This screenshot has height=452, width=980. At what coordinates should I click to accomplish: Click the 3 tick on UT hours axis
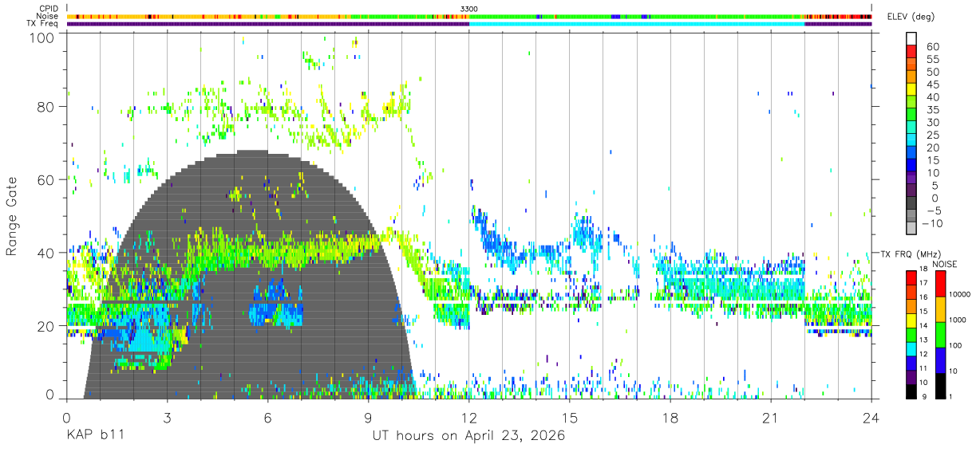coord(167,418)
